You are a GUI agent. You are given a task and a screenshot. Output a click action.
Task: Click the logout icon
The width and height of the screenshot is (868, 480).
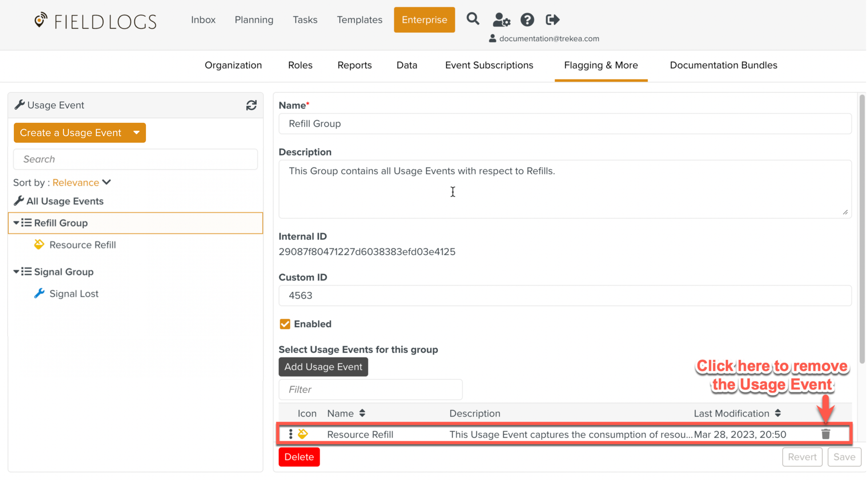pos(552,20)
